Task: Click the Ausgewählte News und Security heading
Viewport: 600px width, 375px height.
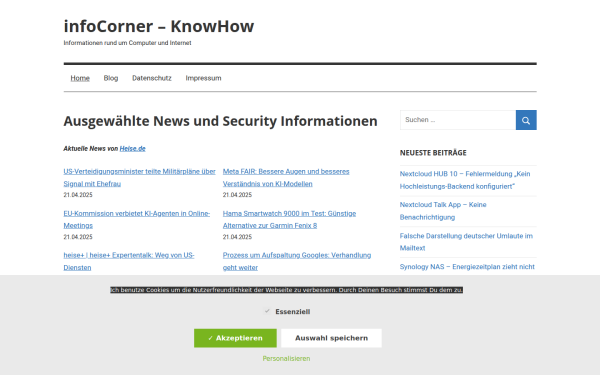Action: (x=220, y=121)
